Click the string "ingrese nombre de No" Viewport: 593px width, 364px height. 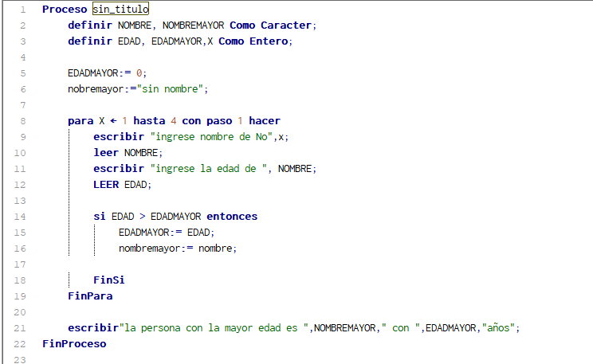[x=211, y=136]
